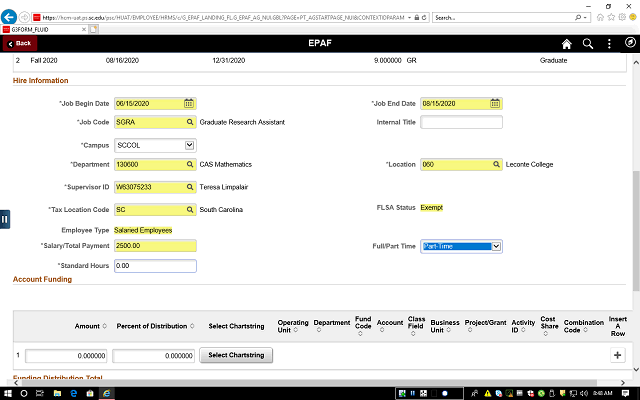
Task: Click the Standard Hours field
Action: [x=155, y=266]
